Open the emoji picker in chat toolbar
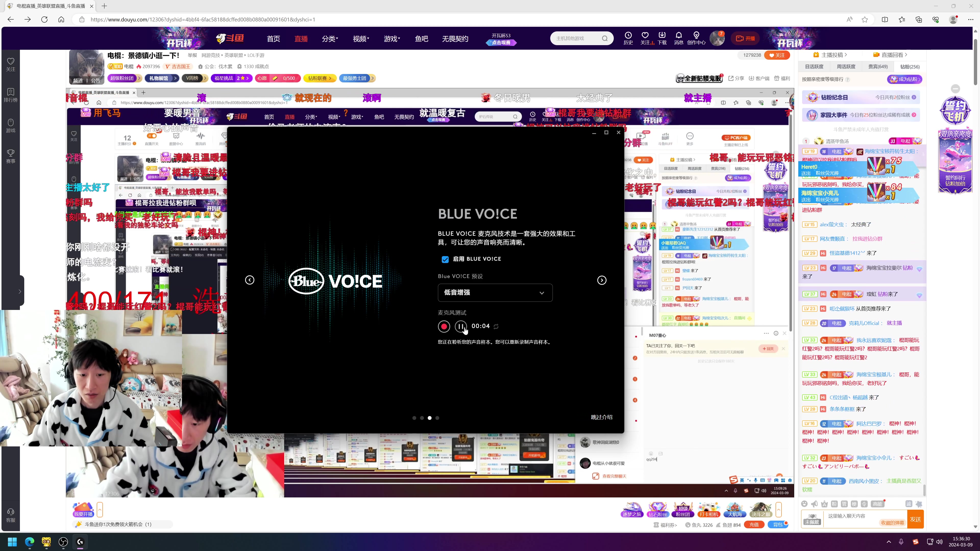Screen dimensions: 980x551 pos(804,504)
